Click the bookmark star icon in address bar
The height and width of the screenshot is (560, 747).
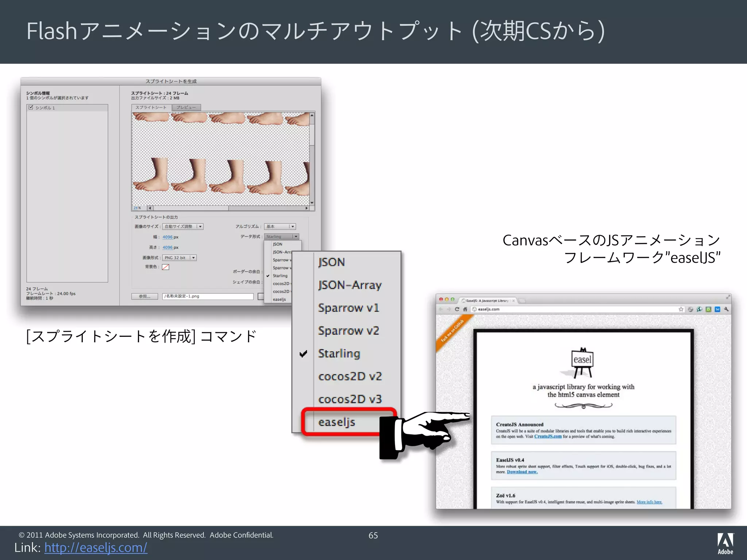681,309
